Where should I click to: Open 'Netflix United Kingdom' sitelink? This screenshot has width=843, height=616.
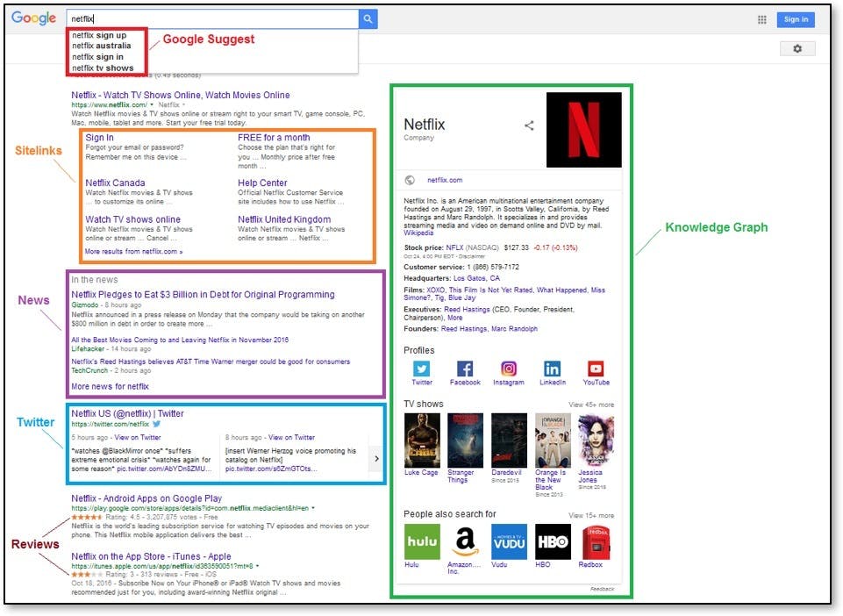284,219
